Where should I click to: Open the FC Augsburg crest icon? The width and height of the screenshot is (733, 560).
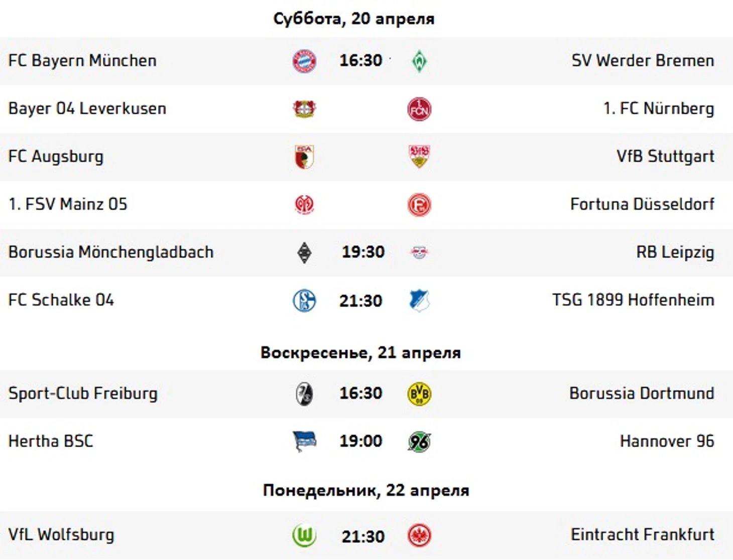point(304,157)
